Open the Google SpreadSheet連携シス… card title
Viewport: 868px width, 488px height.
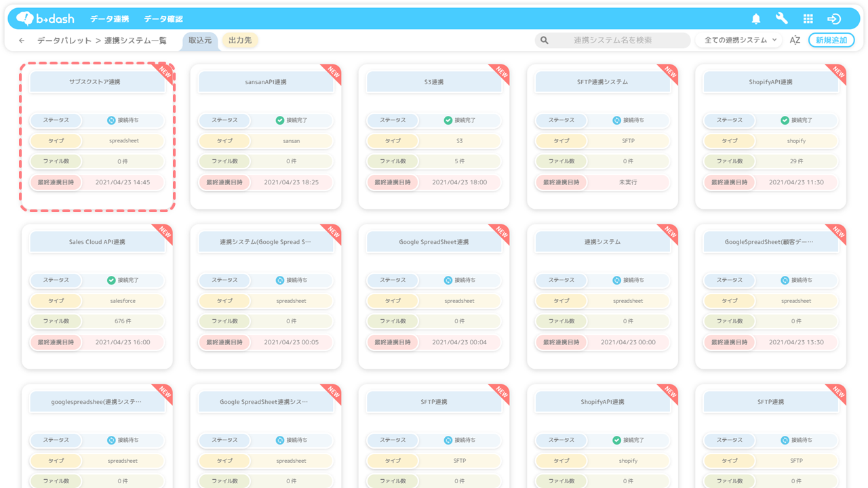click(x=266, y=402)
